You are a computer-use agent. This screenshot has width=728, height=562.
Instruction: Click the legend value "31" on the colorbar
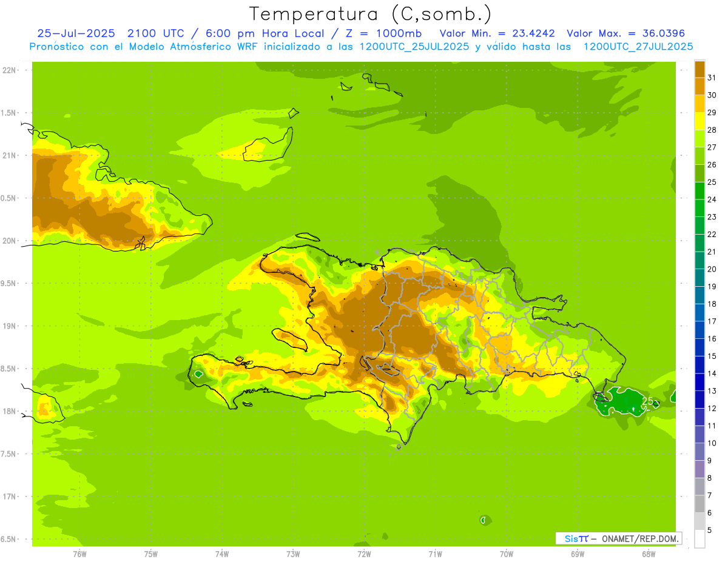[712, 78]
